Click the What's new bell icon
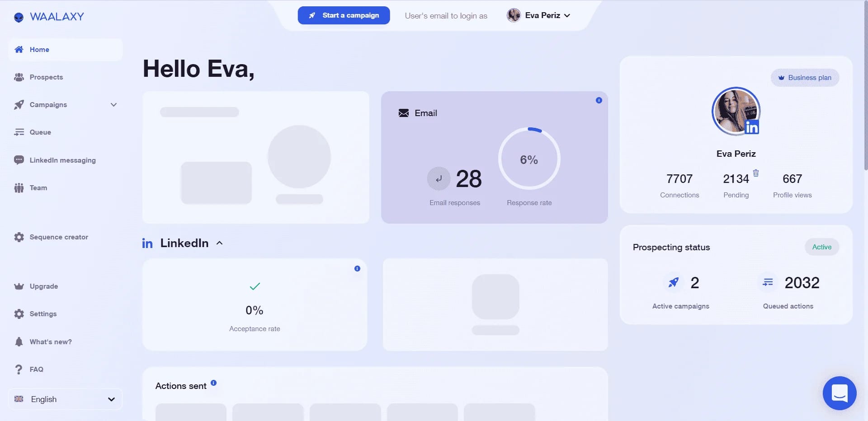This screenshot has width=868, height=421. pyautogui.click(x=19, y=342)
